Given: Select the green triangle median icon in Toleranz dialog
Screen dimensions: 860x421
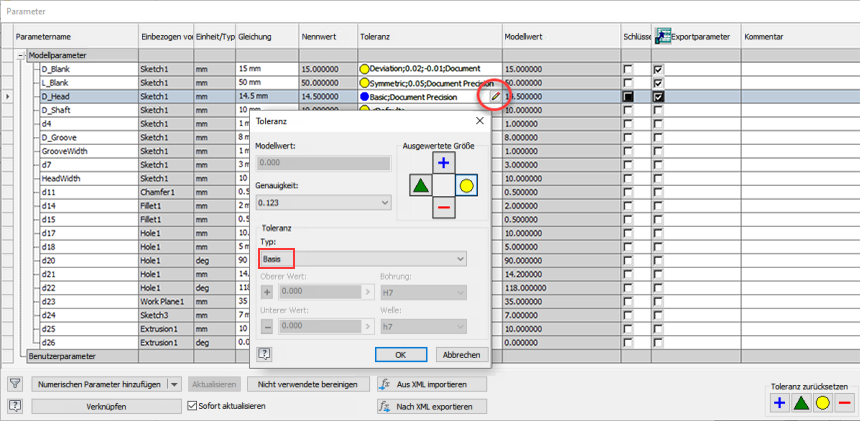Looking at the screenshot, I should (x=421, y=186).
